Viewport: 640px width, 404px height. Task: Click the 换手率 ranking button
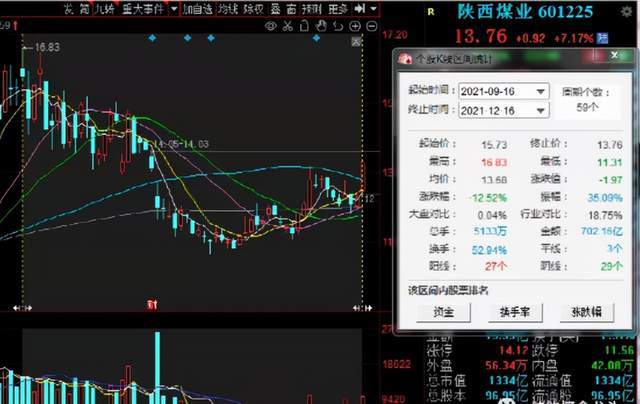click(x=515, y=312)
